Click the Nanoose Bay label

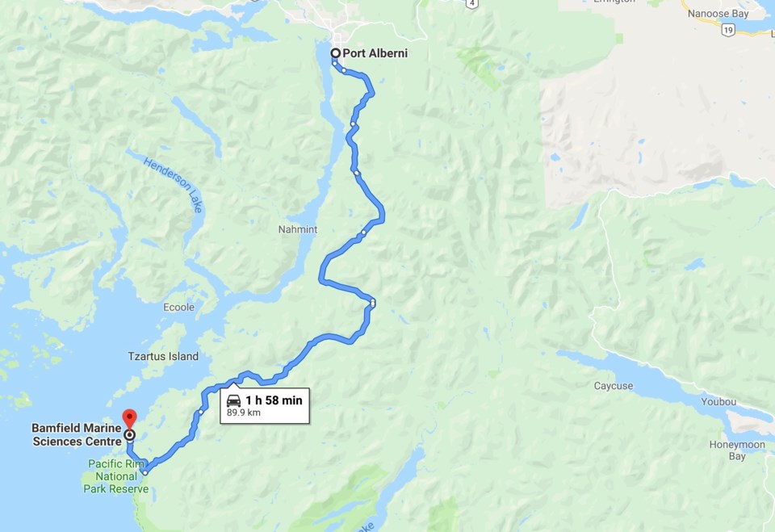point(718,14)
